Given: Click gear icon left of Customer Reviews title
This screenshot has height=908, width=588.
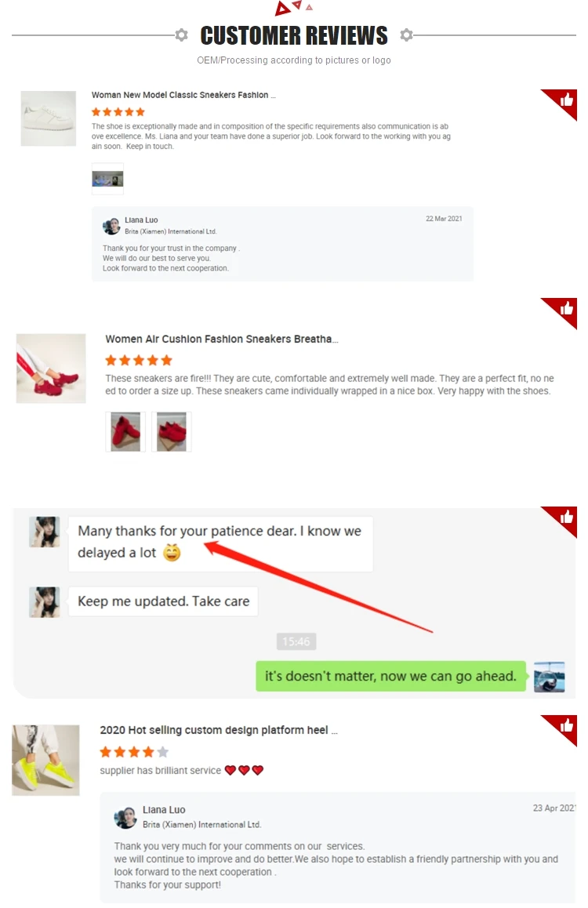Looking at the screenshot, I should click(182, 35).
